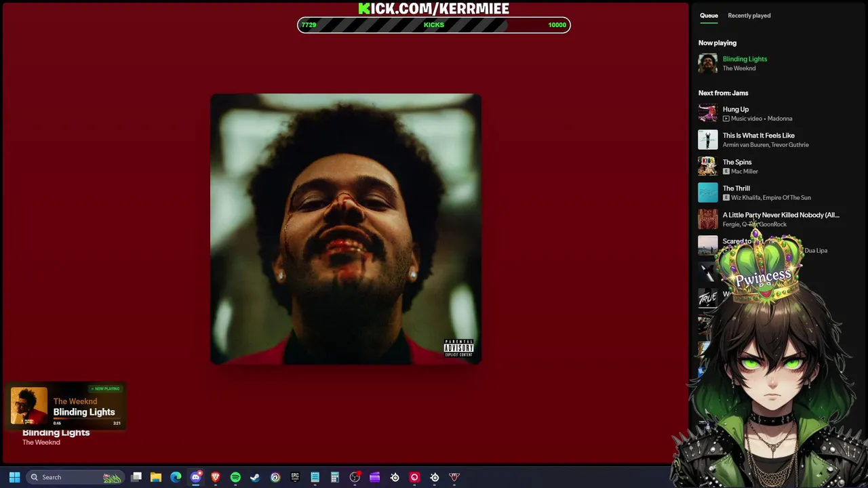The width and height of the screenshot is (868, 488).
Task: Open the purple clapperboard taskbar icon
Action: click(374, 477)
